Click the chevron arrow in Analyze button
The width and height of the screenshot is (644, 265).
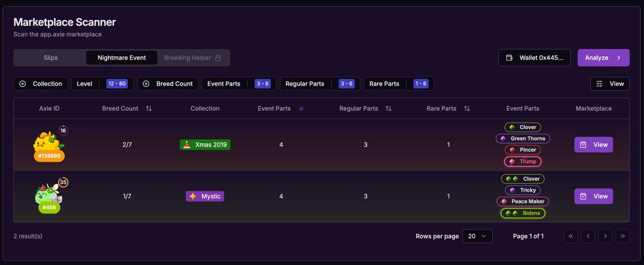coord(619,58)
